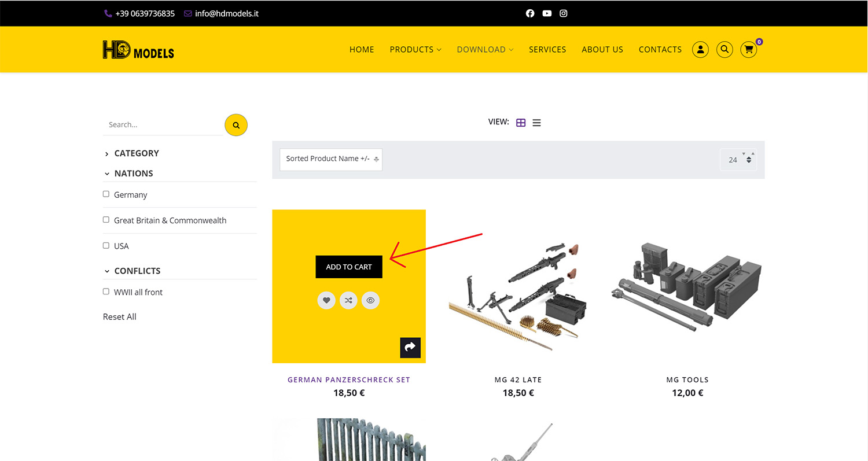Add Panzerschreck set to wishlist heart
This screenshot has height=461, width=868.
[x=326, y=301]
